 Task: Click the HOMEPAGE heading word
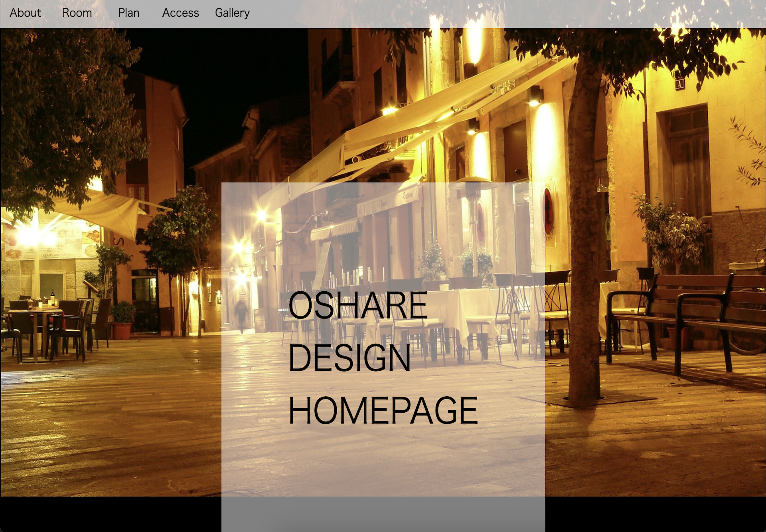tap(383, 411)
